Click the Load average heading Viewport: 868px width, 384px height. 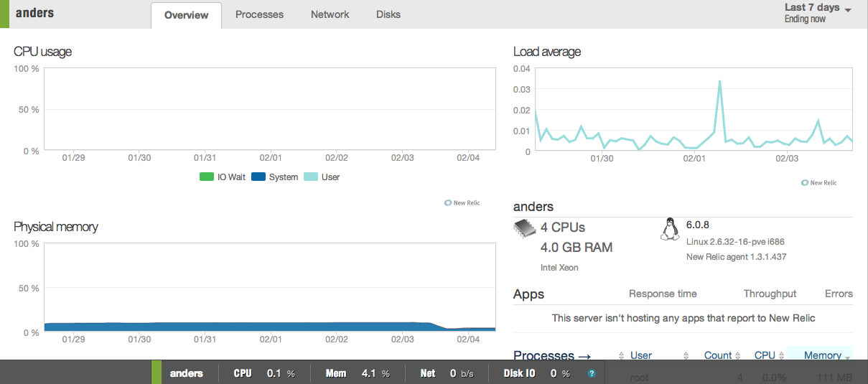point(547,52)
